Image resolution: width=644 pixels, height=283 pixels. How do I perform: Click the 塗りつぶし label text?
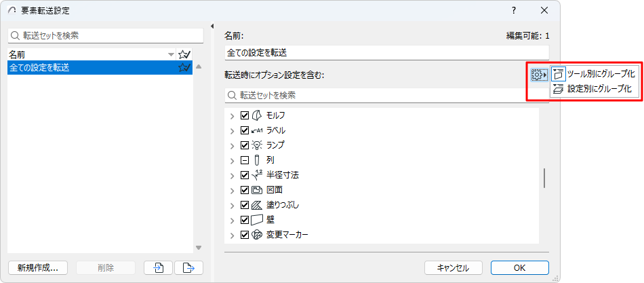tap(283, 205)
